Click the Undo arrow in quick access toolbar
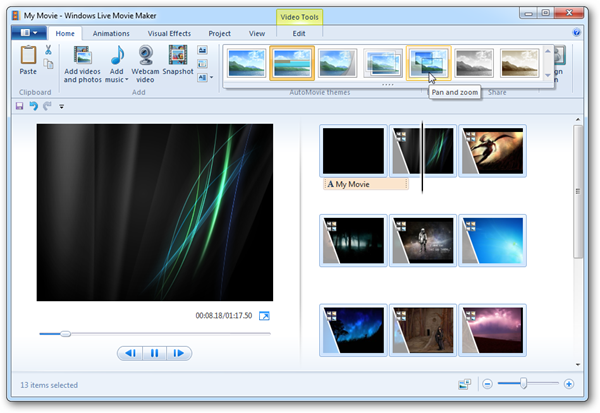This screenshot has height=413, width=600. click(x=33, y=106)
